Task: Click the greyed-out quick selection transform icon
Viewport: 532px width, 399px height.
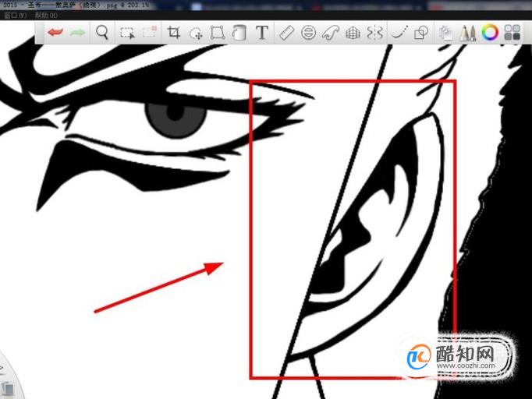Action: (x=149, y=32)
